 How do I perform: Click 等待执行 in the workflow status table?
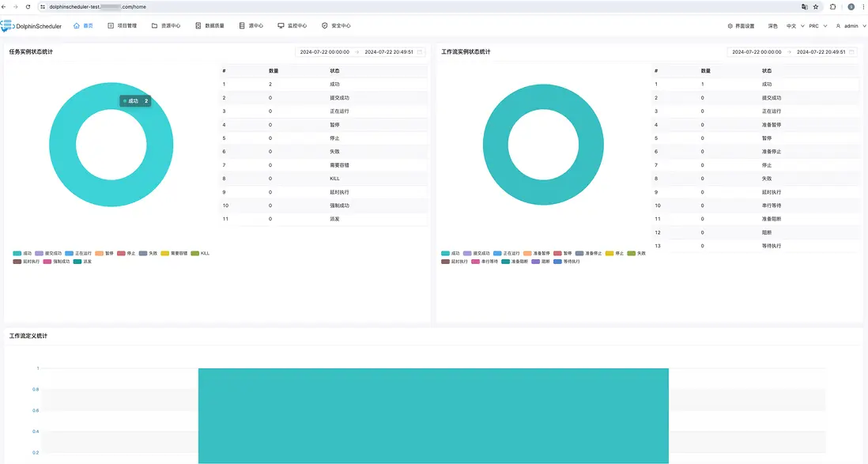(x=771, y=246)
